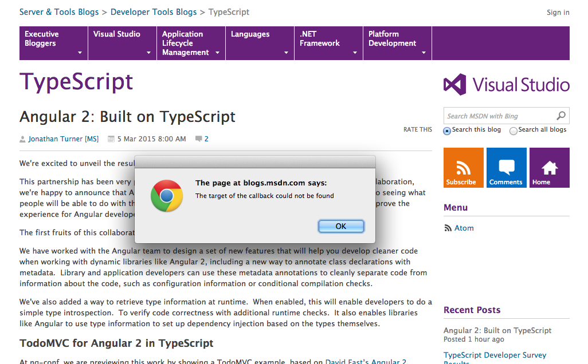This screenshot has width=588, height=364.
Task: Follow the Server & Tools Blogs breadcrumb
Action: pyautogui.click(x=59, y=12)
